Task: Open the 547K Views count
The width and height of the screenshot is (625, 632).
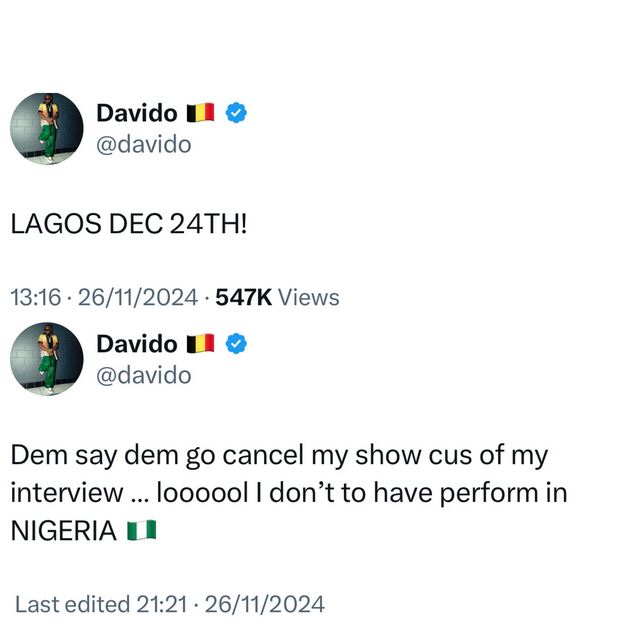Action: (x=291, y=297)
